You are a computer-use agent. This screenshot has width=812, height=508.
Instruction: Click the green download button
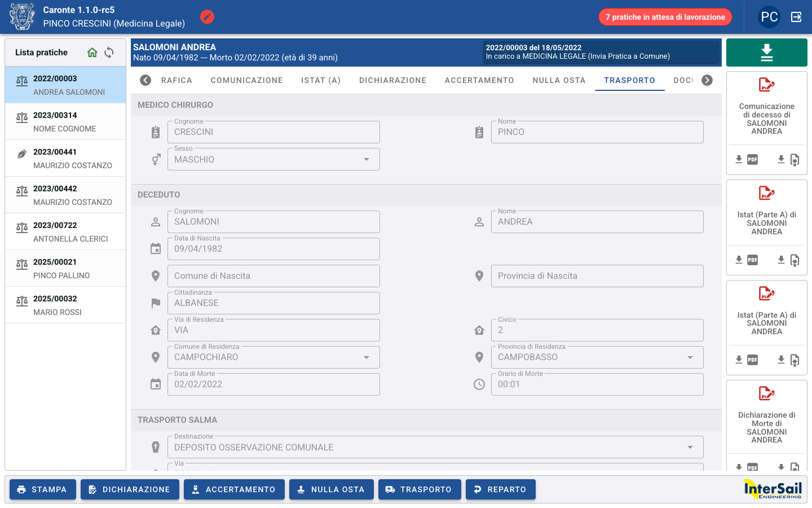click(x=767, y=52)
